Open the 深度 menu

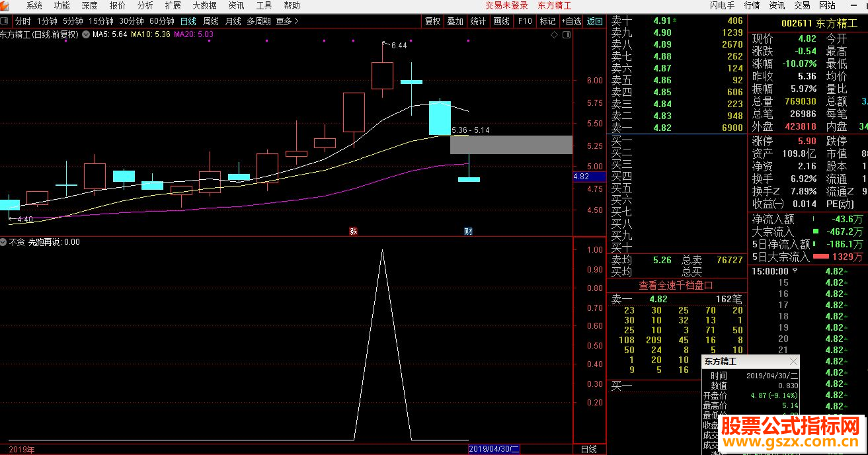click(x=89, y=5)
